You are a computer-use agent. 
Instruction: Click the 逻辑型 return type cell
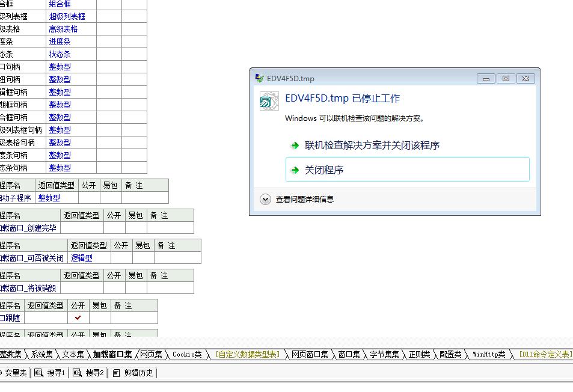click(x=82, y=258)
